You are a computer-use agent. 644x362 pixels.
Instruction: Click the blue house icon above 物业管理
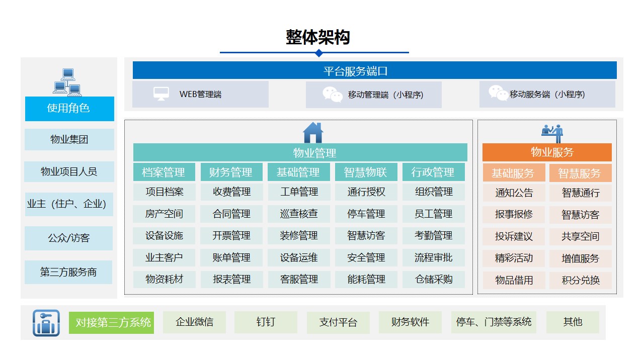click(313, 133)
